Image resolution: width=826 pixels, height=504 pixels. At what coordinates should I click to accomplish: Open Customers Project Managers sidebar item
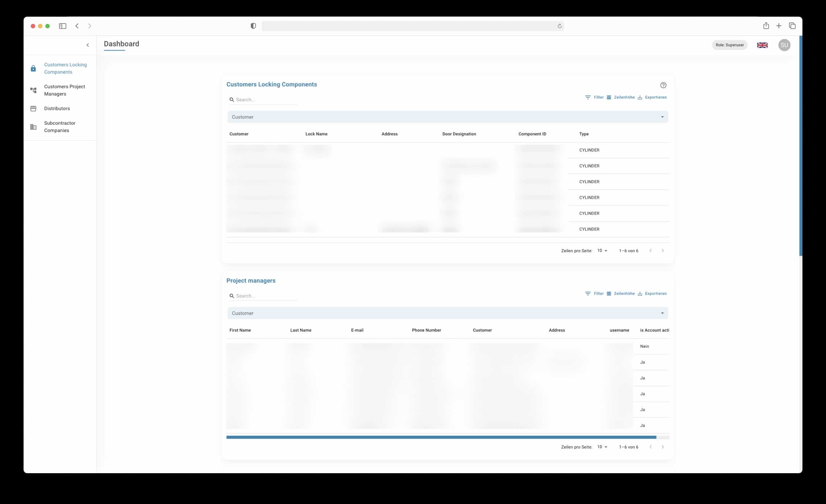[x=65, y=90]
